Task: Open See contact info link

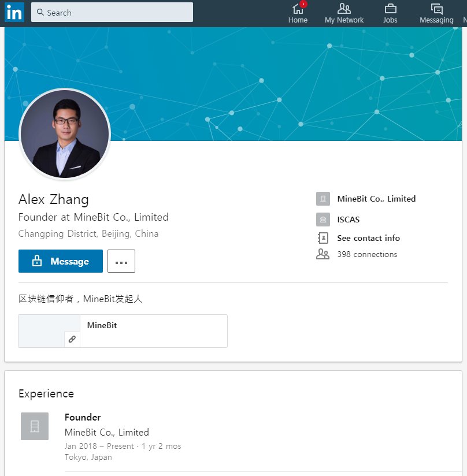Action: pyautogui.click(x=368, y=238)
